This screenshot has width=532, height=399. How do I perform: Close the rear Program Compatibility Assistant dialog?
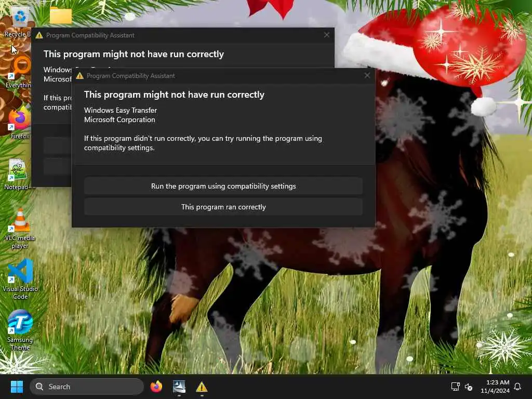pyautogui.click(x=327, y=35)
